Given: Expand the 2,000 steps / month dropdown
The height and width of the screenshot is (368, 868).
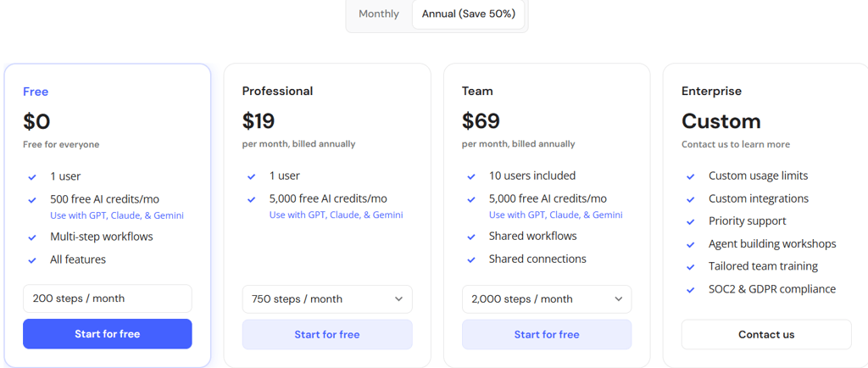Looking at the screenshot, I should (547, 299).
